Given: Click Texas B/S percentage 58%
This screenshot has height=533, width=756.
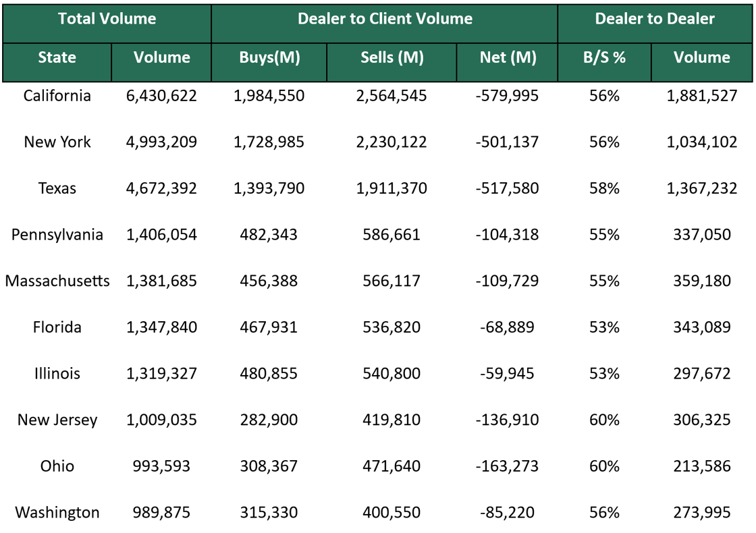Looking at the screenshot, I should (604, 188).
